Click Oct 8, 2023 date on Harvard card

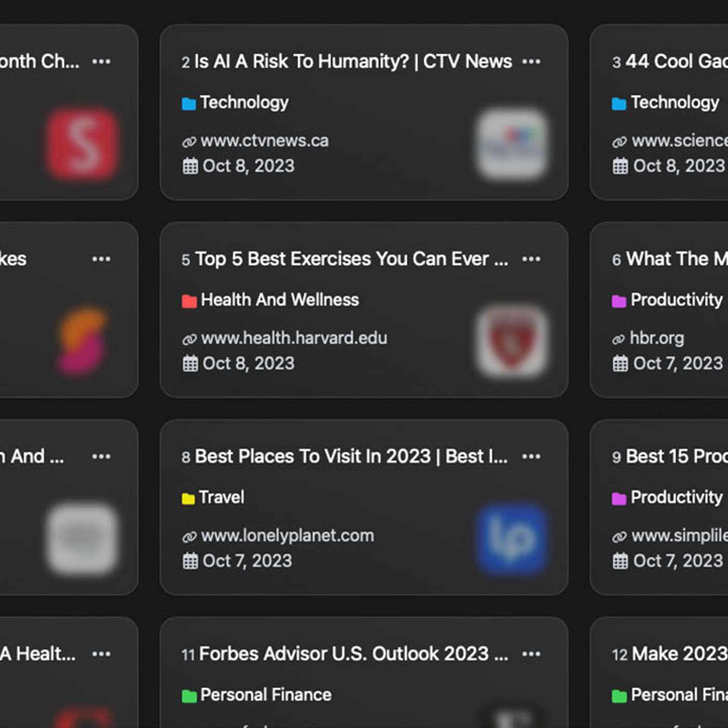[x=249, y=363]
